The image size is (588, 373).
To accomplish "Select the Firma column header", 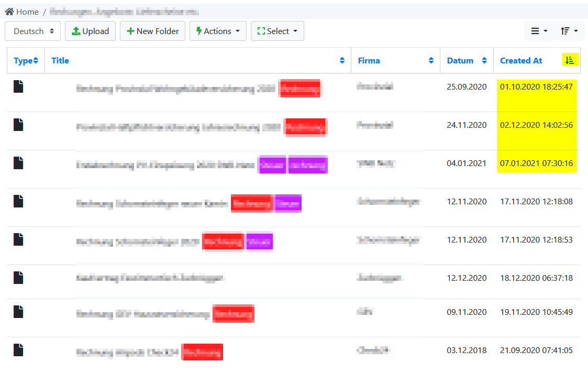I will tap(369, 60).
